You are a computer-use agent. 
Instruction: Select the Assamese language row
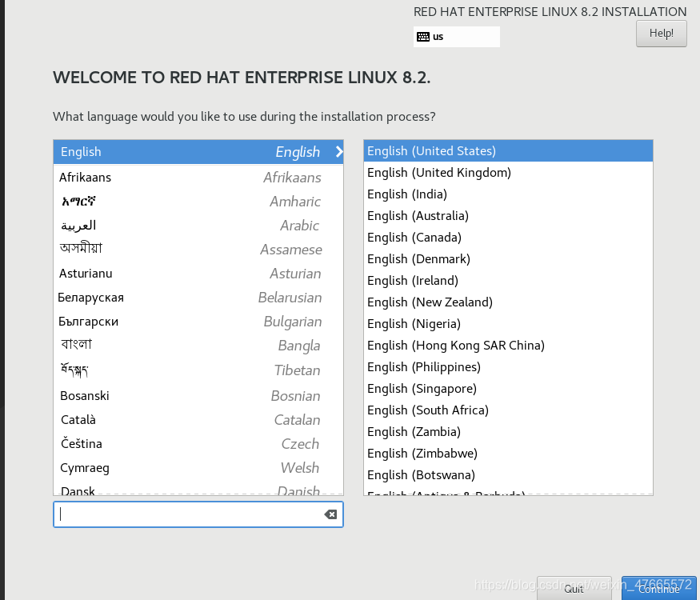pos(198,249)
